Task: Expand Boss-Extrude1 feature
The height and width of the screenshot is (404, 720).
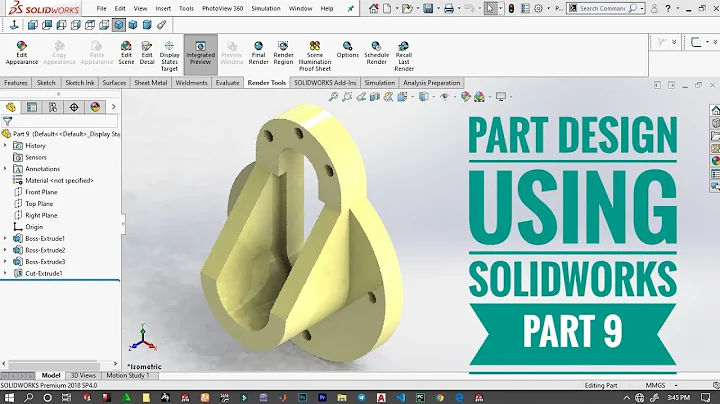Action: [5, 238]
